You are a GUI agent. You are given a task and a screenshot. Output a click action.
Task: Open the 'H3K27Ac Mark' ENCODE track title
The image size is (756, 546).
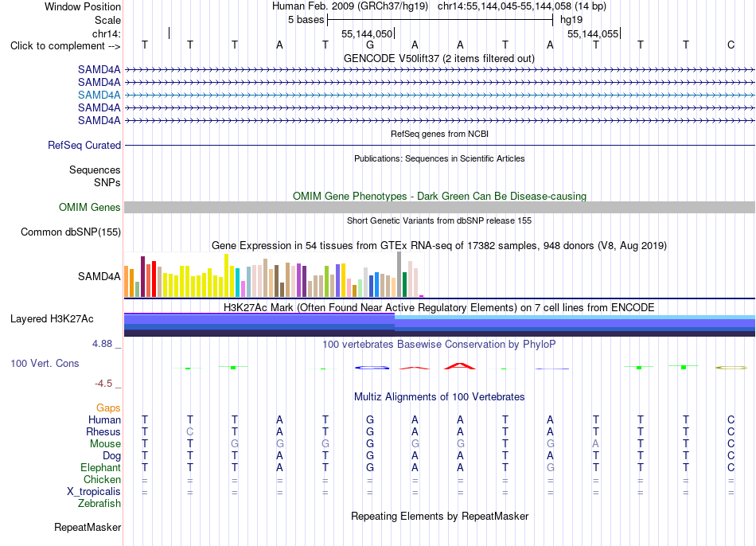point(438,308)
